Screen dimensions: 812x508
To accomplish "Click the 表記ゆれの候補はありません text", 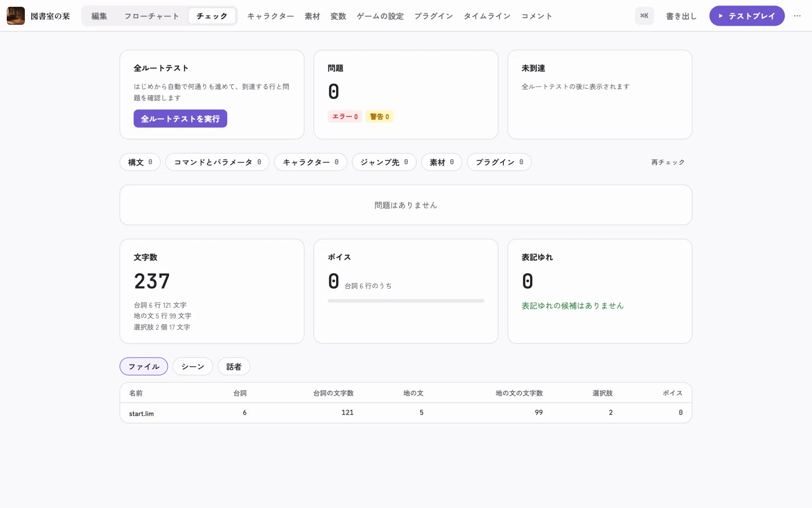I will click(x=572, y=306).
